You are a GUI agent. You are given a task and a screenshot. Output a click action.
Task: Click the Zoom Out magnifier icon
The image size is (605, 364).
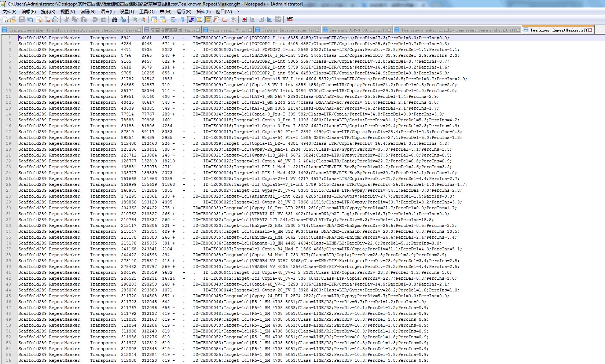tap(143, 19)
